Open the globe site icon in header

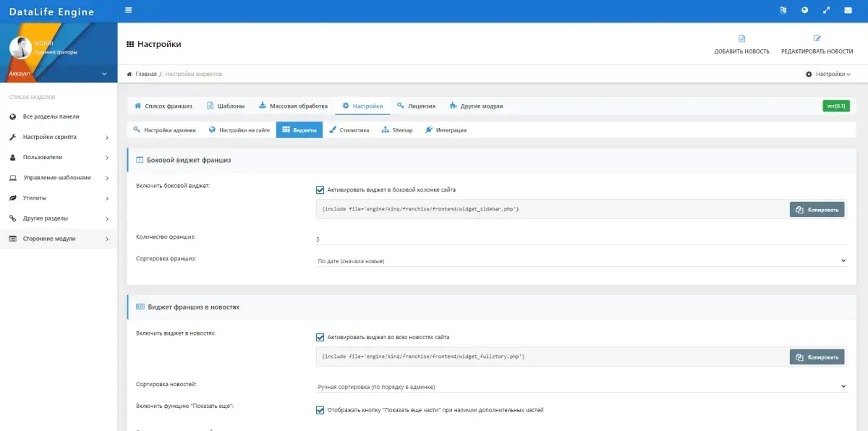click(804, 10)
